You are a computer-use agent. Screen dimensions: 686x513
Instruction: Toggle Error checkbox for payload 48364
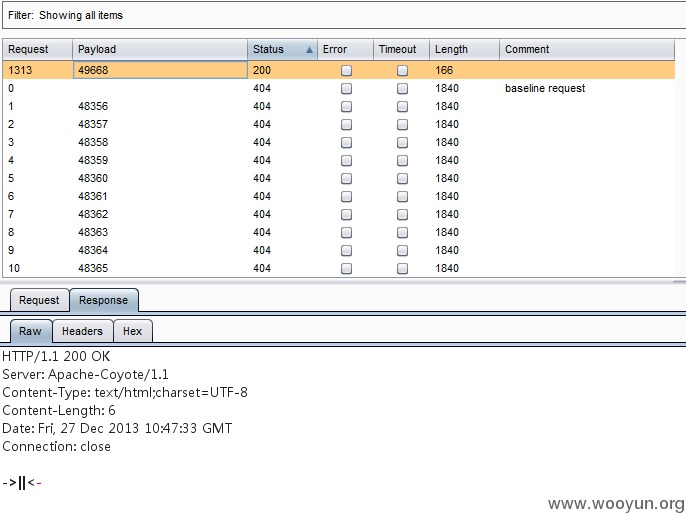click(x=346, y=250)
